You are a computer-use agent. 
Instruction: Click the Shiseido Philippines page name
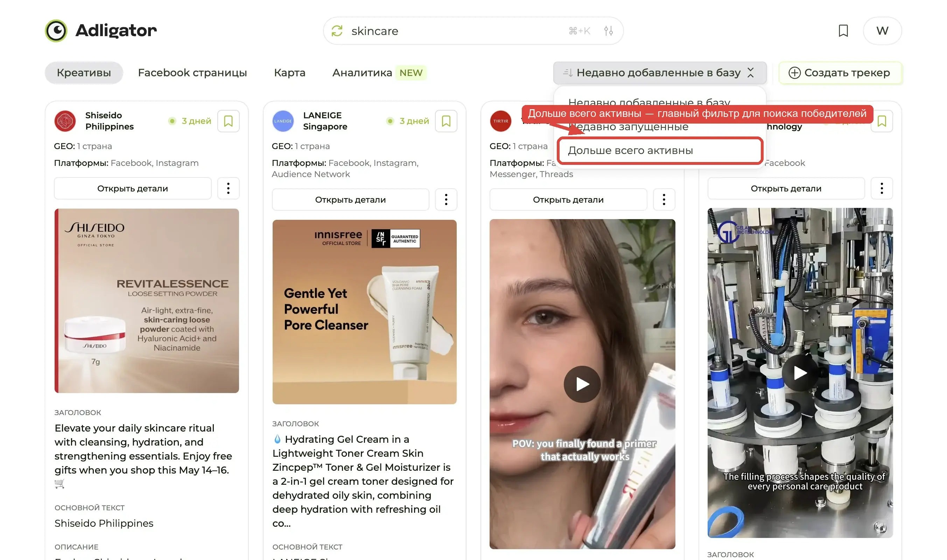[x=110, y=121]
